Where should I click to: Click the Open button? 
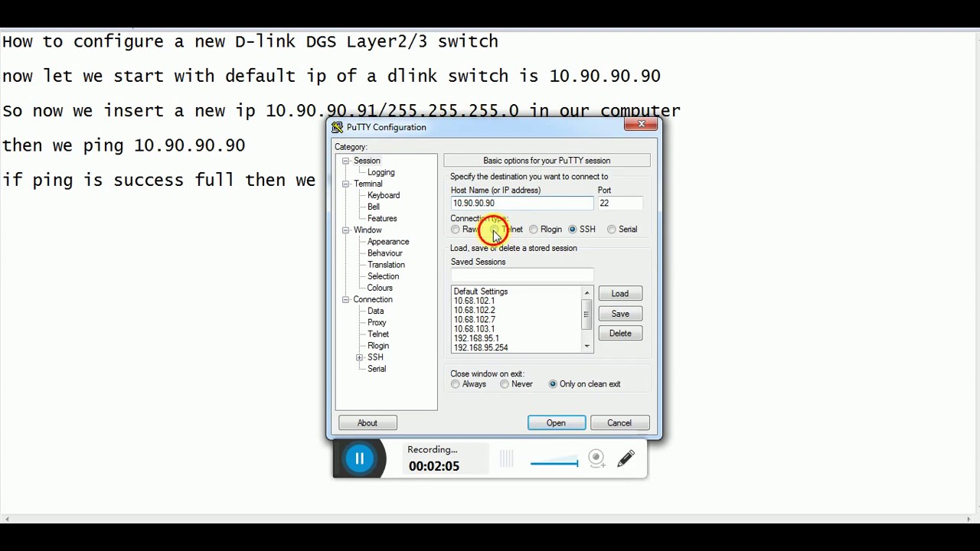click(557, 423)
